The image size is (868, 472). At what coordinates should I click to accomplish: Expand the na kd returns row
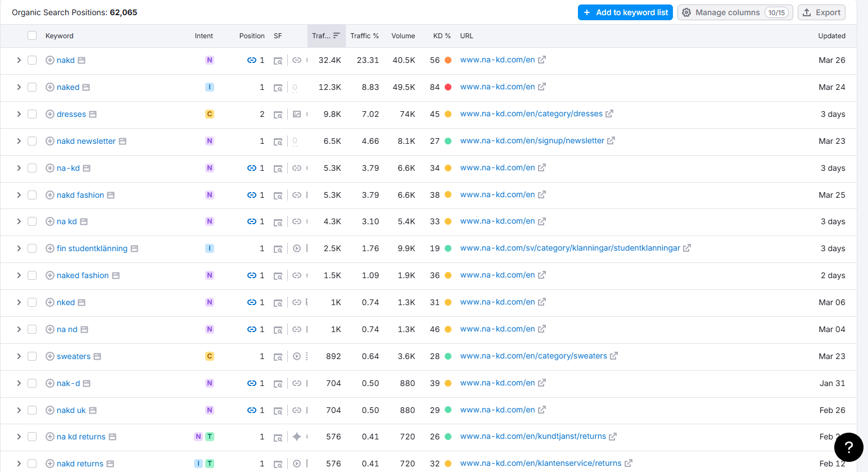(19, 437)
